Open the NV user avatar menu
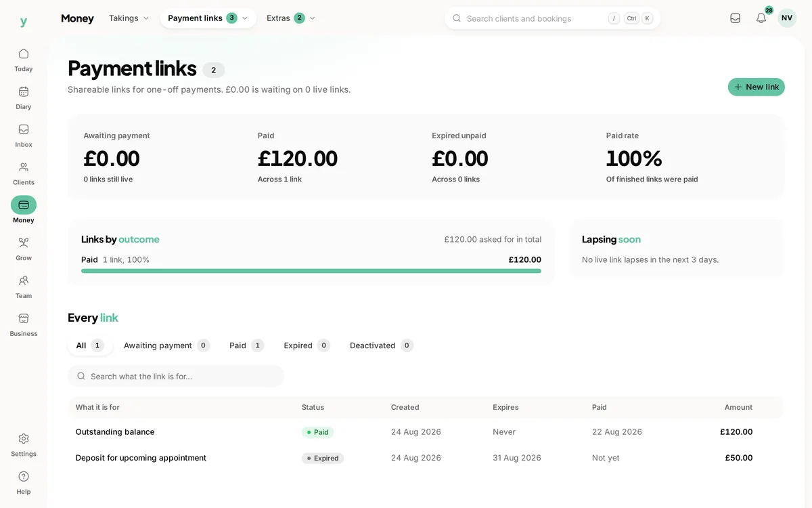This screenshot has width=812, height=508. (x=787, y=18)
